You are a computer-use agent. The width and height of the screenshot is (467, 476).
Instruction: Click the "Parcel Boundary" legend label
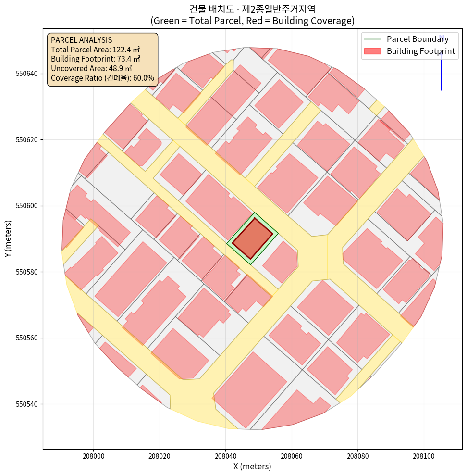[418, 39]
